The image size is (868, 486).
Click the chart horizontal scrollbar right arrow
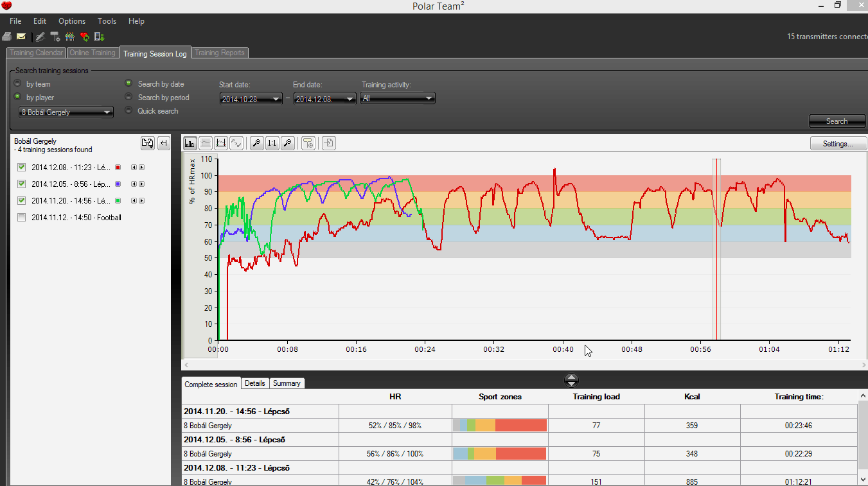[863, 365]
